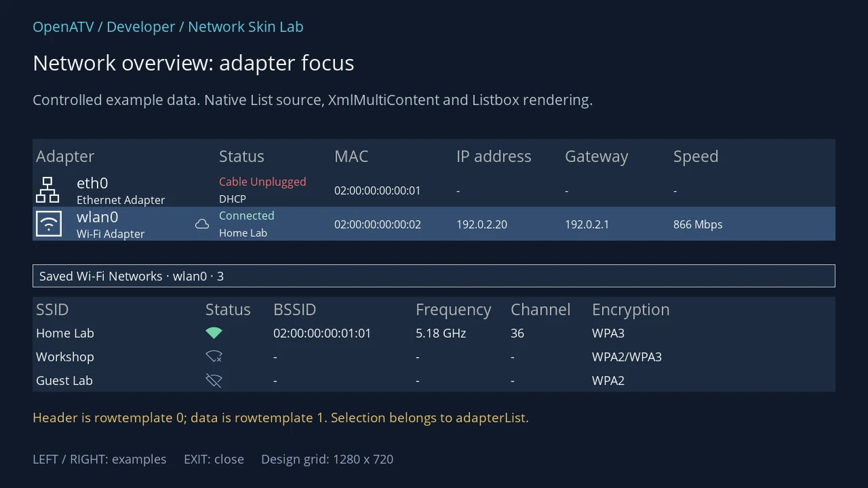Click the green connected Wi-Fi icon for Home Lab
The width and height of the screenshot is (868, 488).
[214, 333]
